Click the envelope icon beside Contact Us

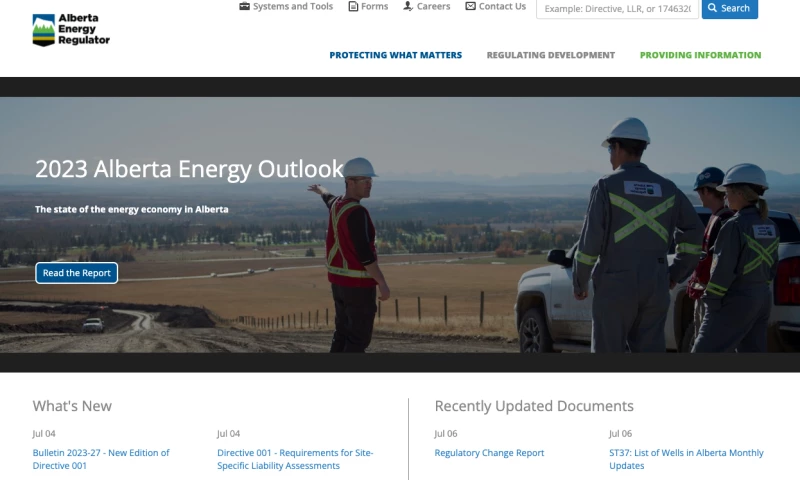pyautogui.click(x=470, y=6)
